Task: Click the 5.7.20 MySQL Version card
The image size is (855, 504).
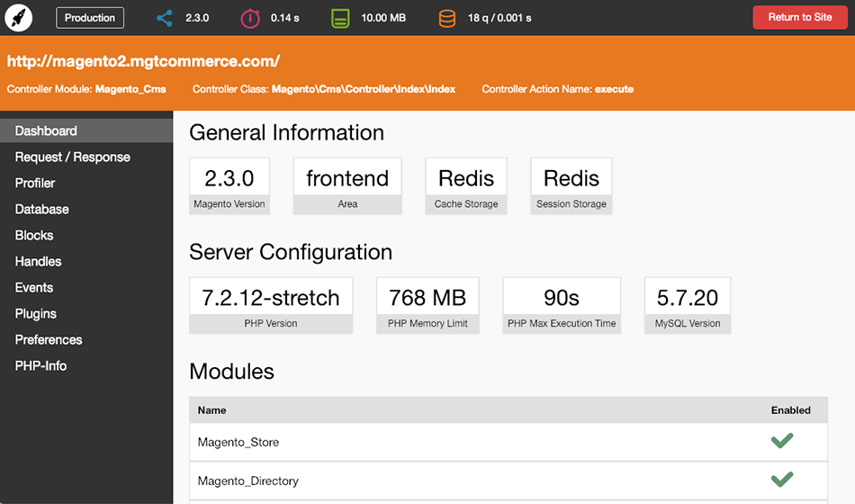Action: tap(688, 305)
